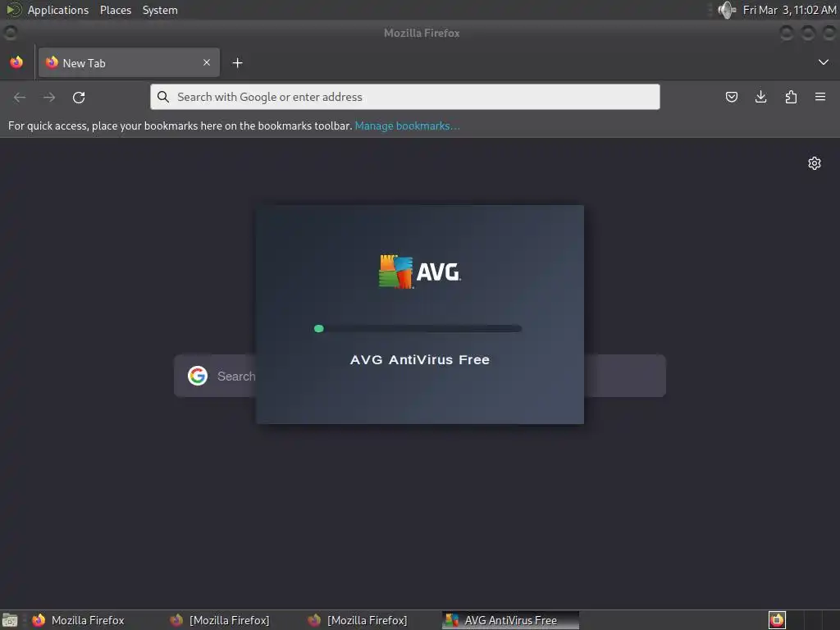Image resolution: width=840 pixels, height=630 pixels.
Task: Close the New Tab tab
Action: point(206,62)
